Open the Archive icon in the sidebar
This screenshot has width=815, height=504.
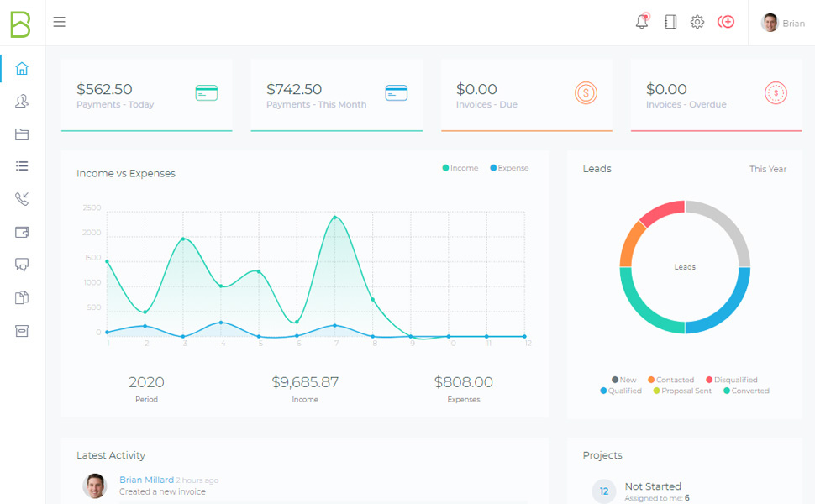coord(22,330)
